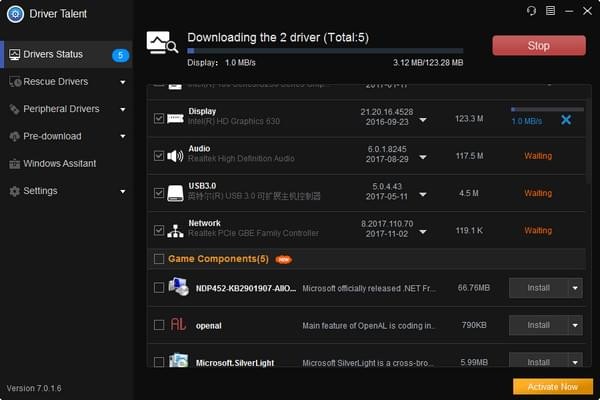The image size is (600, 400).
Task: Click the Network topology icon
Action: pyautogui.click(x=175, y=231)
